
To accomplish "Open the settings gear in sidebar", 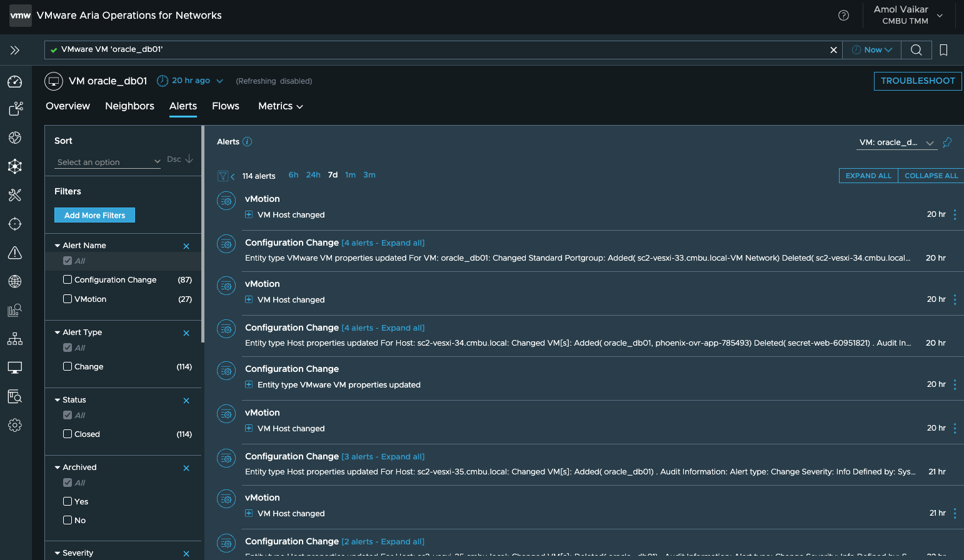I will tap(15, 425).
